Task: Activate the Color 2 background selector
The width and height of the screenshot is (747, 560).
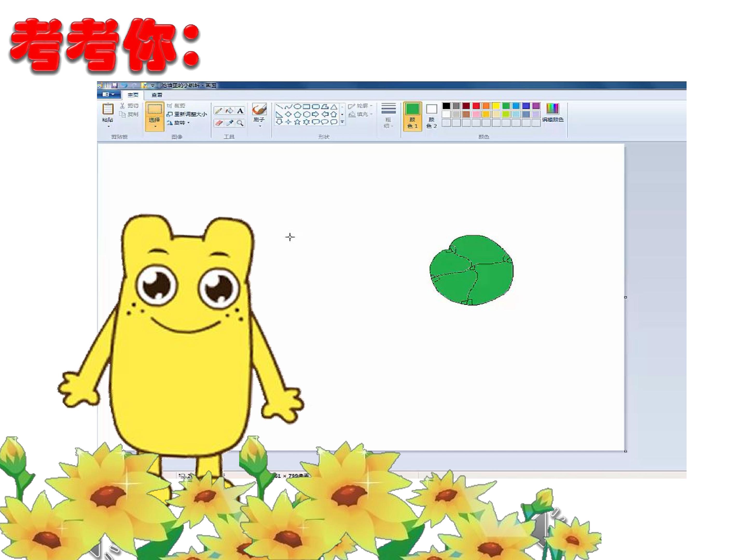Action: 431,116
